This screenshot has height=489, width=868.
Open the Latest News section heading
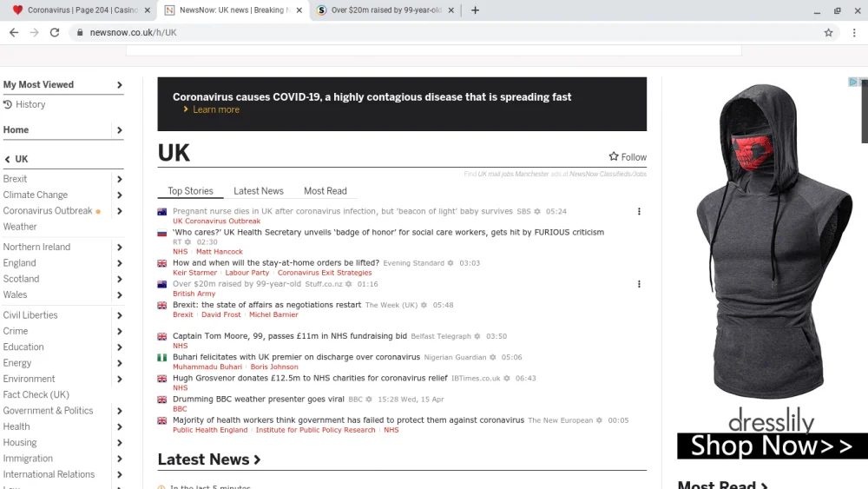[x=209, y=459]
